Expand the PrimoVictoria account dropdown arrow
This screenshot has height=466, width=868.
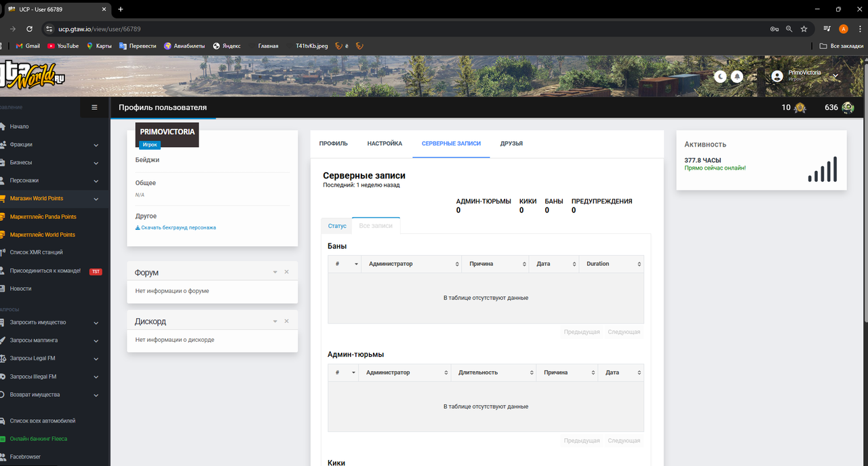click(835, 76)
